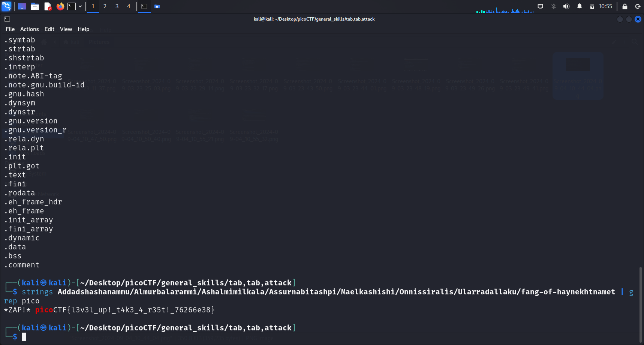This screenshot has height=345, width=644.
Task: Click the terminal's vertical scrollbar
Action: pyautogui.click(x=640, y=304)
